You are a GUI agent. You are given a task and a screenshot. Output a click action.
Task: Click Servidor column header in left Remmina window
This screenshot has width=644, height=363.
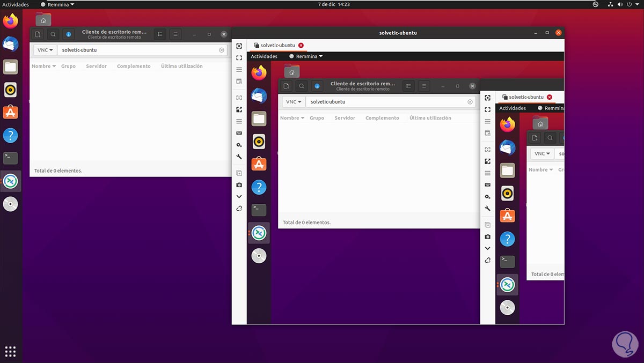click(x=96, y=66)
